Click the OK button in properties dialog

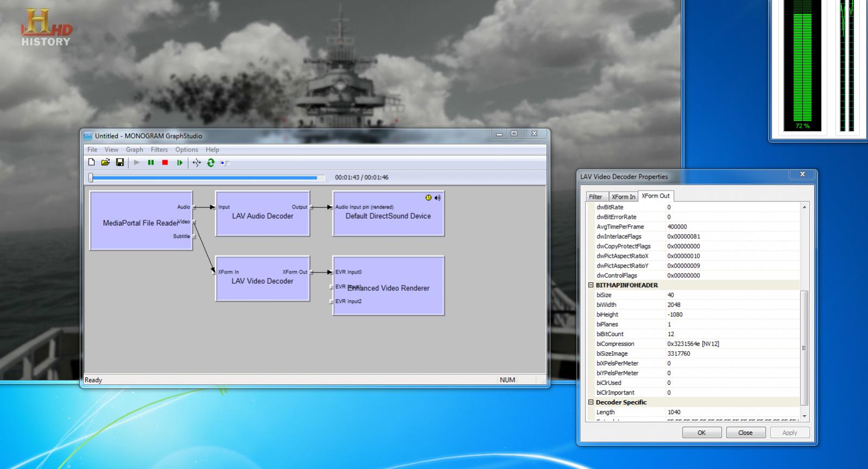701,433
